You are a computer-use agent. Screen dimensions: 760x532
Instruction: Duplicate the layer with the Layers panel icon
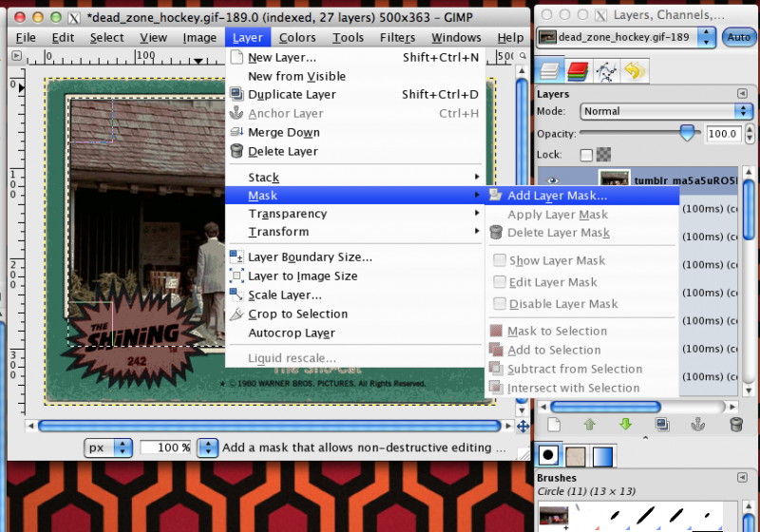pyautogui.click(x=662, y=425)
